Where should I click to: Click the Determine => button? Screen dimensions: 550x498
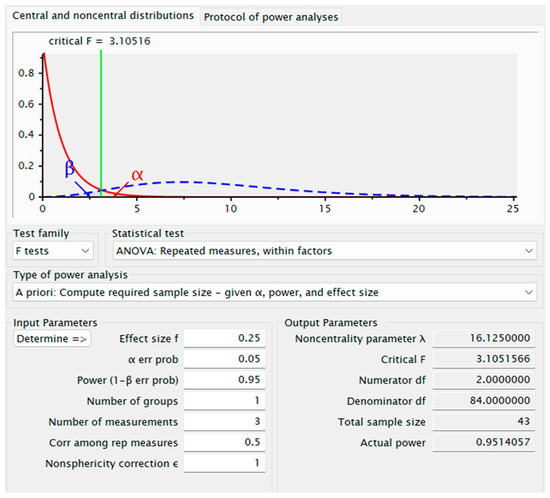coord(52,339)
